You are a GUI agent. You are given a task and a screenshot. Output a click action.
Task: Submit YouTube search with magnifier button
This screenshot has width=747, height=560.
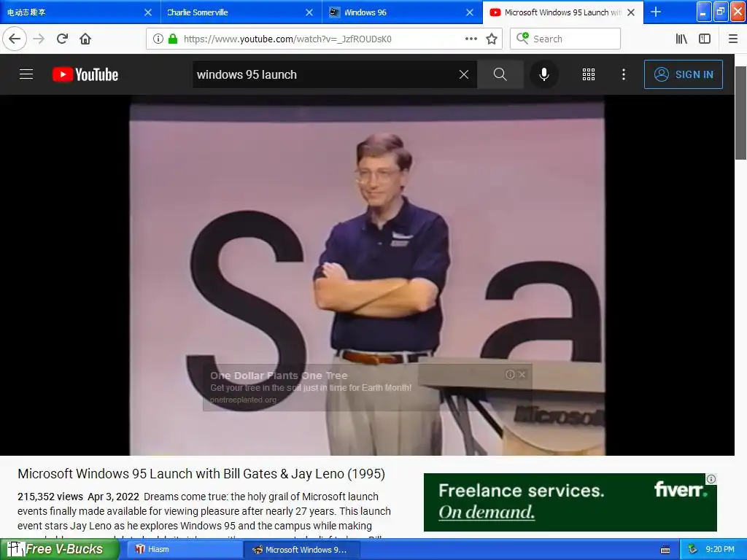point(500,74)
